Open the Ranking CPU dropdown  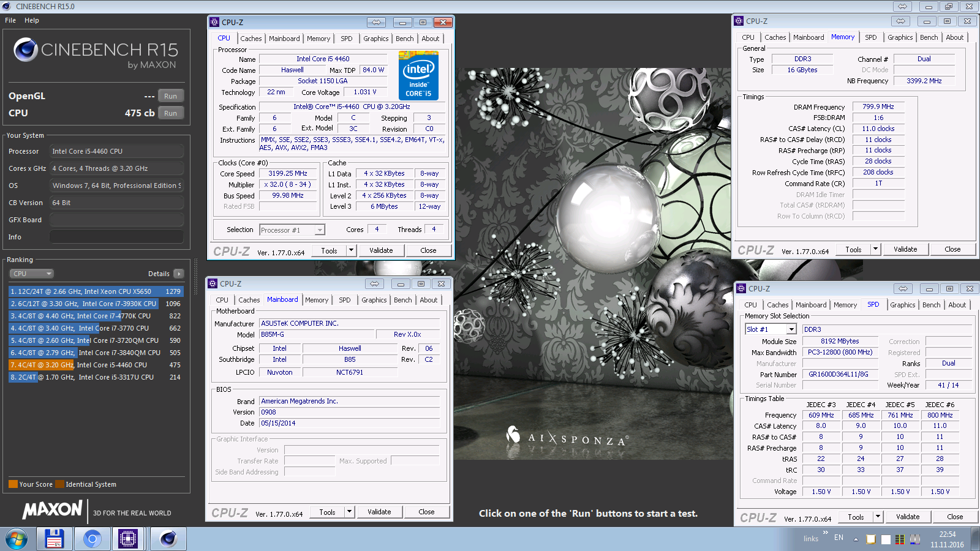(x=32, y=274)
